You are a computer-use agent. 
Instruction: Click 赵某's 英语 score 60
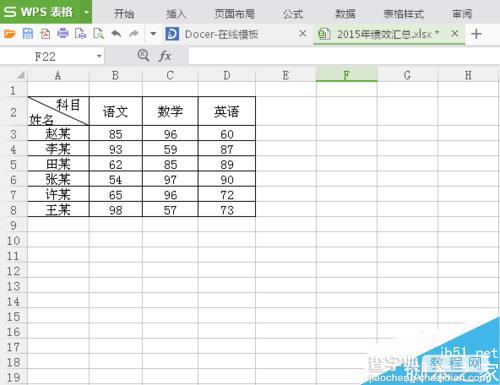[x=227, y=134]
